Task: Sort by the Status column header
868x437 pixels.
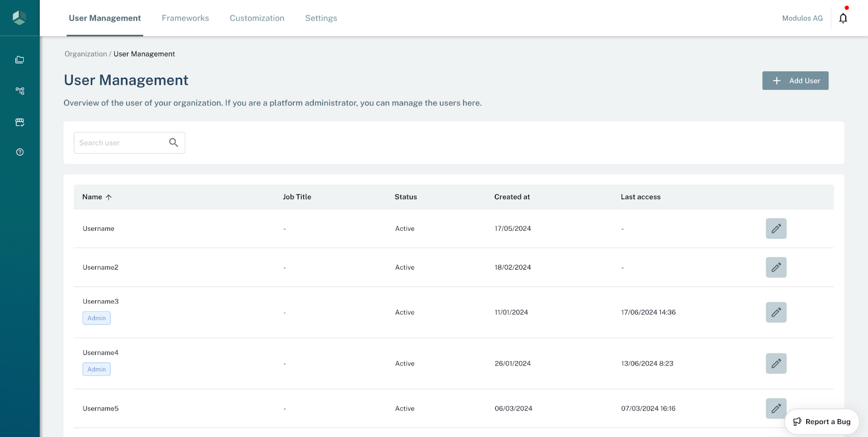Action: (406, 197)
